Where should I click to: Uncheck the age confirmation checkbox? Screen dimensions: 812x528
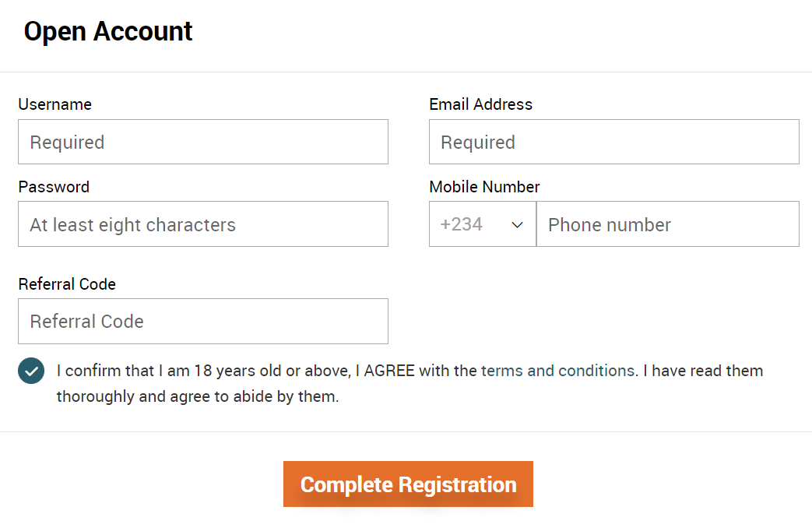31,371
